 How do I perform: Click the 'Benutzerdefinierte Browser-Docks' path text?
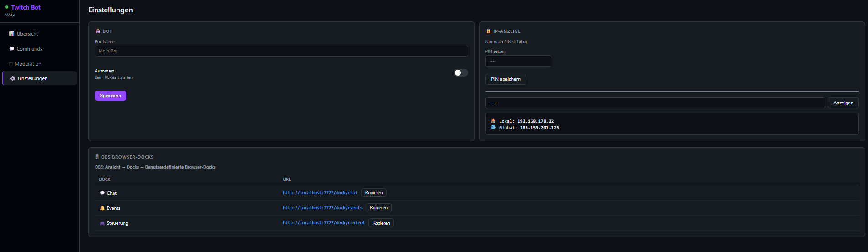click(180, 167)
